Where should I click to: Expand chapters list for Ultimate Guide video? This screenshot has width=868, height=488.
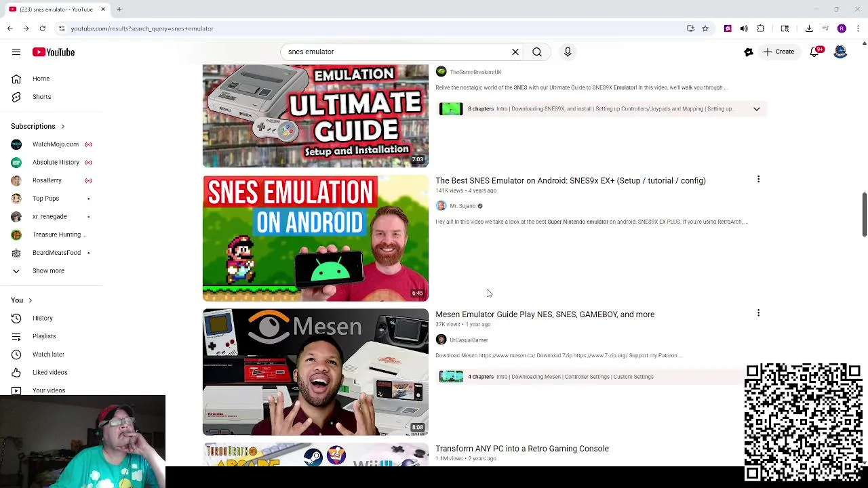coord(756,108)
